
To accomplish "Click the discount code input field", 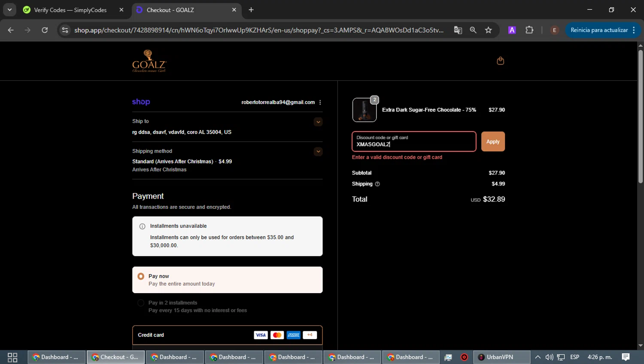I will click(414, 141).
